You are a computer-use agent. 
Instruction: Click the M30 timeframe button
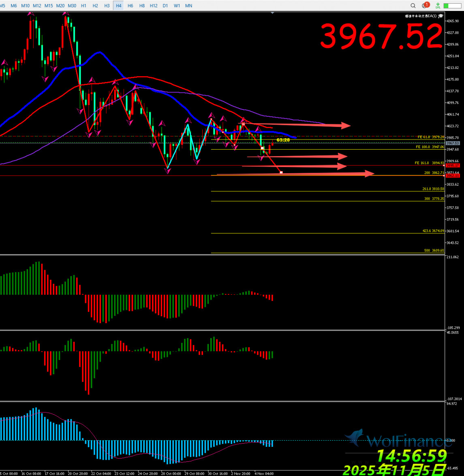pos(72,6)
